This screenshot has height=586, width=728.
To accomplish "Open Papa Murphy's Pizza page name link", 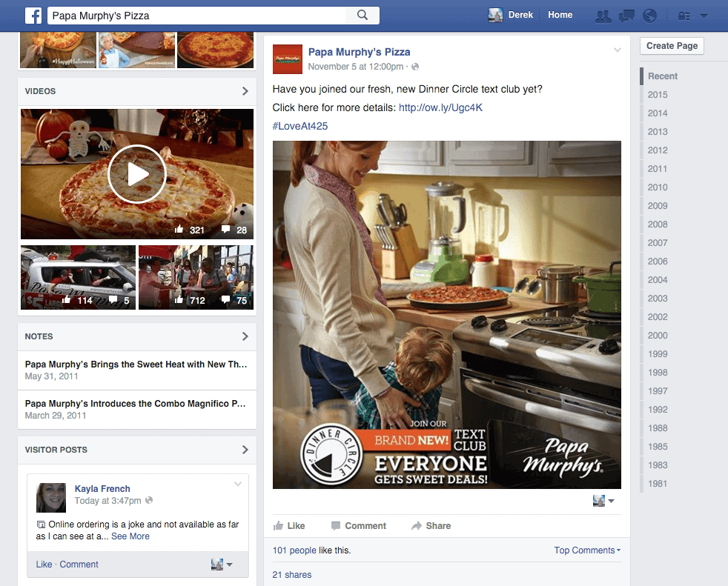I will tap(360, 52).
